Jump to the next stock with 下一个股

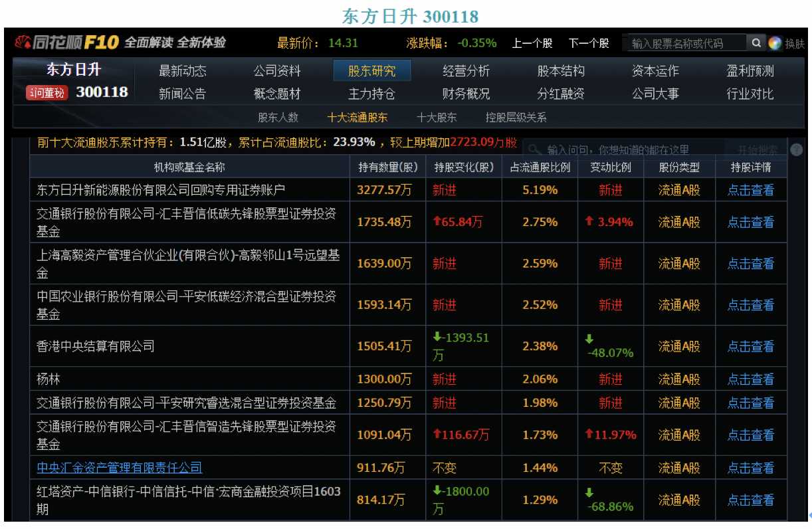click(x=589, y=43)
